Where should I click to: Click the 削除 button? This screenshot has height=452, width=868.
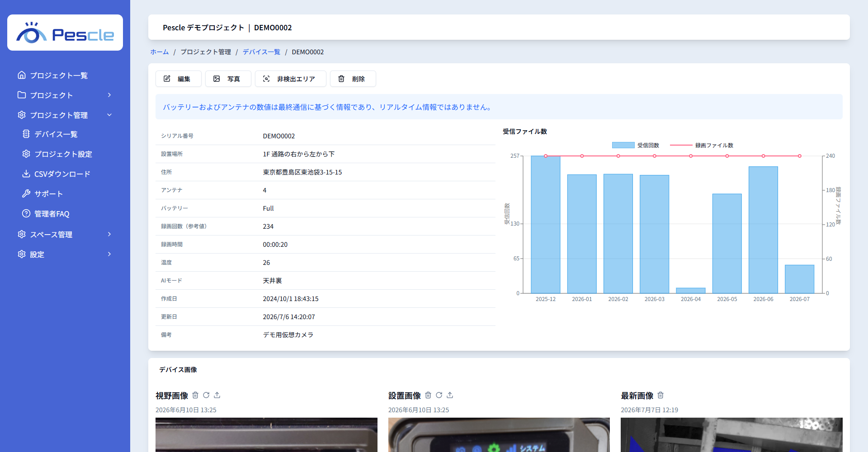[353, 79]
